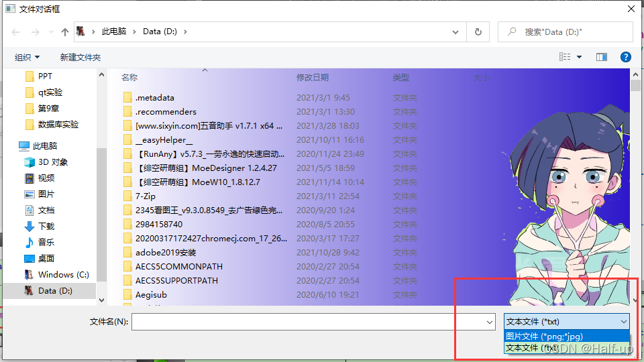Choose 文本文件 (*txt) option in dropdown list
644x362 pixels.
(567, 348)
